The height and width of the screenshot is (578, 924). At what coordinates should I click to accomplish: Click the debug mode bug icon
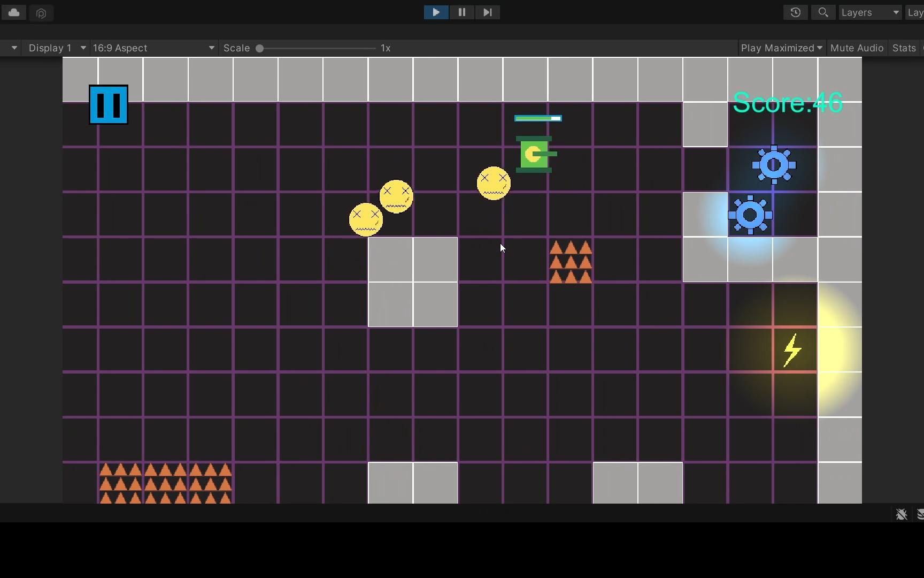pyautogui.click(x=901, y=514)
